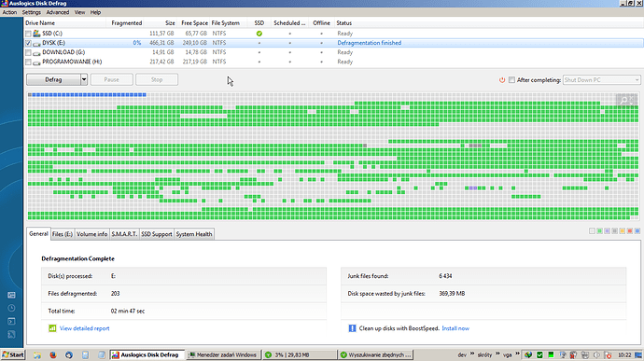Expand the dev toolbar chevron in taskbar

point(472,354)
